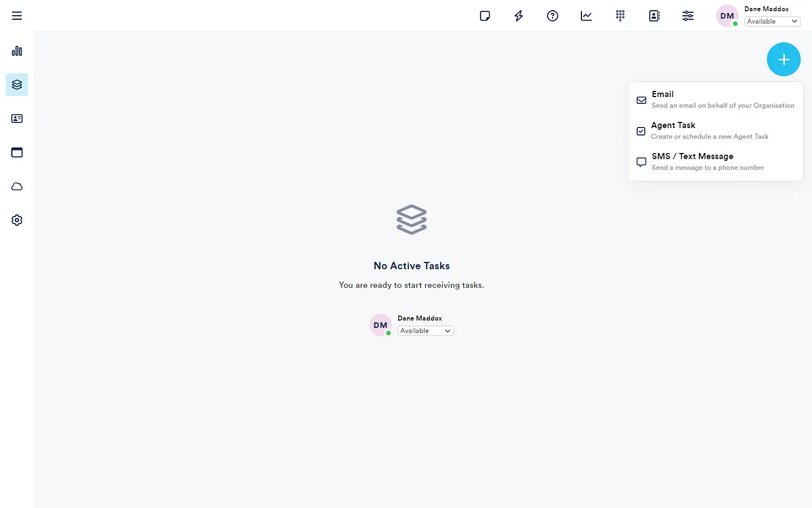Open the help menu
Viewport: 812px width, 508px height.
552,16
